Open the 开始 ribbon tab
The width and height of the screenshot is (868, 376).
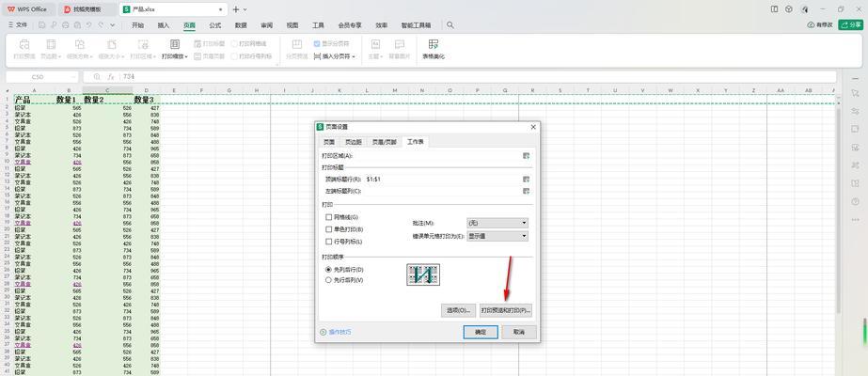(x=138, y=24)
